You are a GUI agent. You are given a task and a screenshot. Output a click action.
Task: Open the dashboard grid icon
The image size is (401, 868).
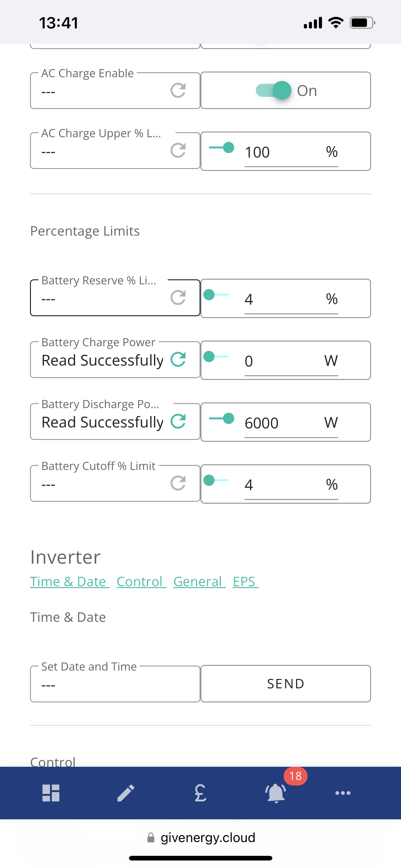[51, 793]
